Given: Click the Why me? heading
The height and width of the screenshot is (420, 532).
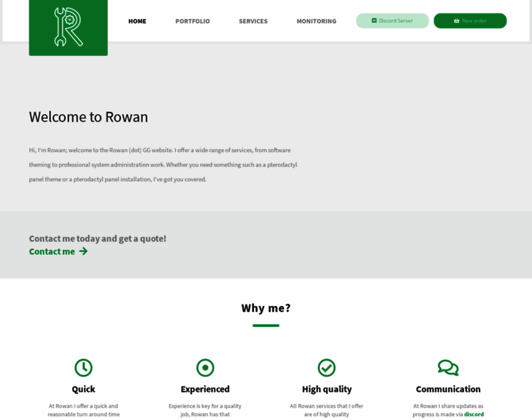Looking at the screenshot, I should 266,308.
